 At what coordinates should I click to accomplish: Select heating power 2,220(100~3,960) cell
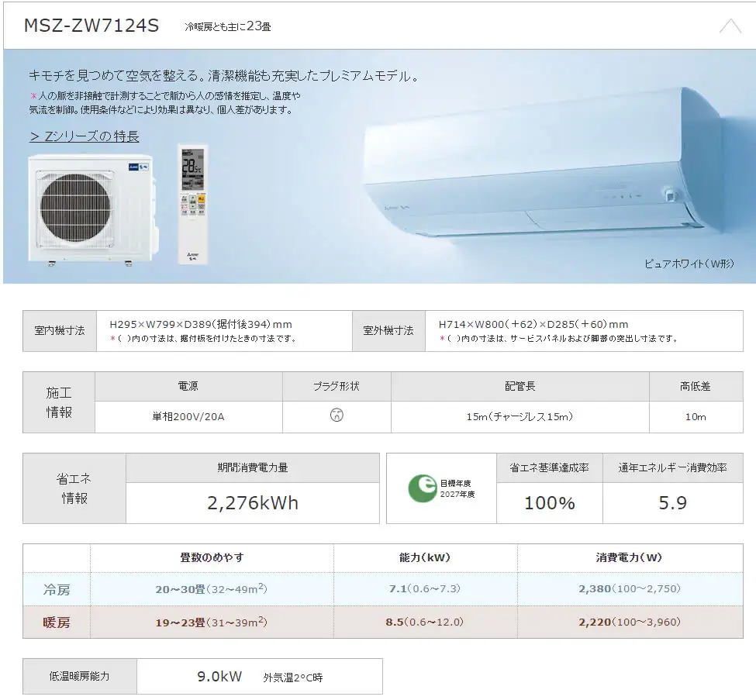pos(630,622)
